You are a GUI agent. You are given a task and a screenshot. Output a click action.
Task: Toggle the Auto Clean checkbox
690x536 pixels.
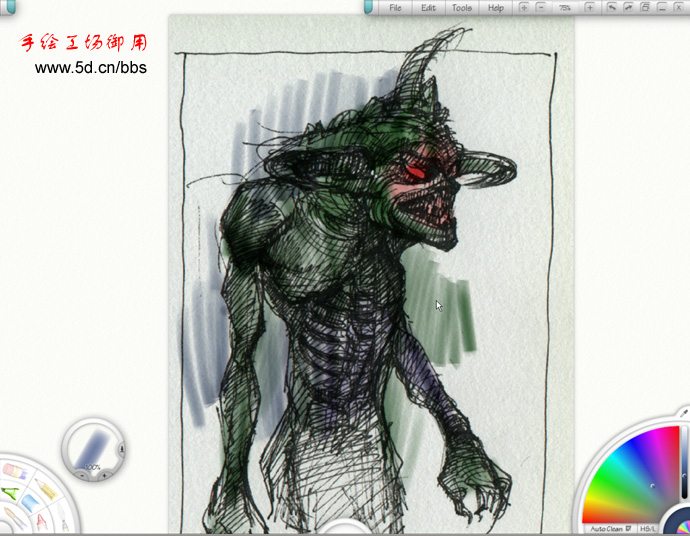point(628,528)
